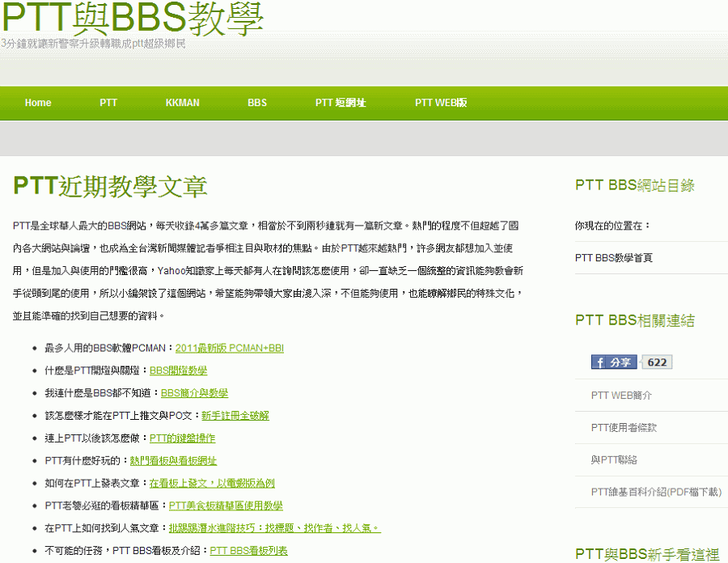This screenshot has height=563, width=728.
Task: Open the 2011最新版 PCMAN+BBI link
Action: (x=230, y=348)
